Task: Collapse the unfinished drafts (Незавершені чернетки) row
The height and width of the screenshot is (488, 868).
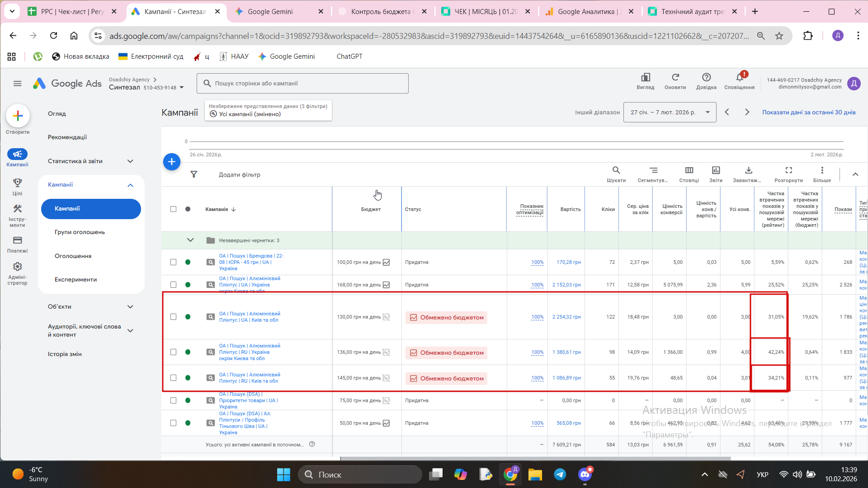Action: click(x=190, y=240)
